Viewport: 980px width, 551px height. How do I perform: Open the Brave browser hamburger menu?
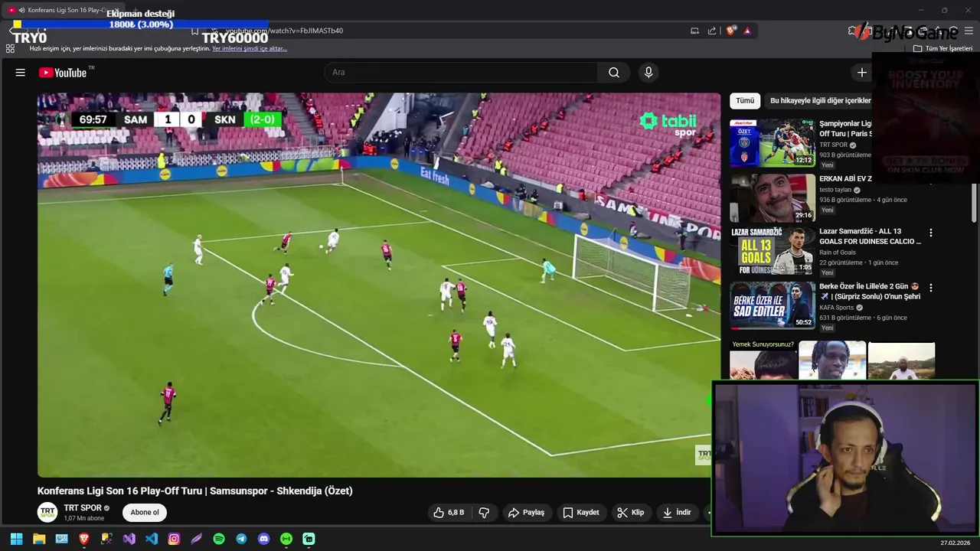(969, 31)
